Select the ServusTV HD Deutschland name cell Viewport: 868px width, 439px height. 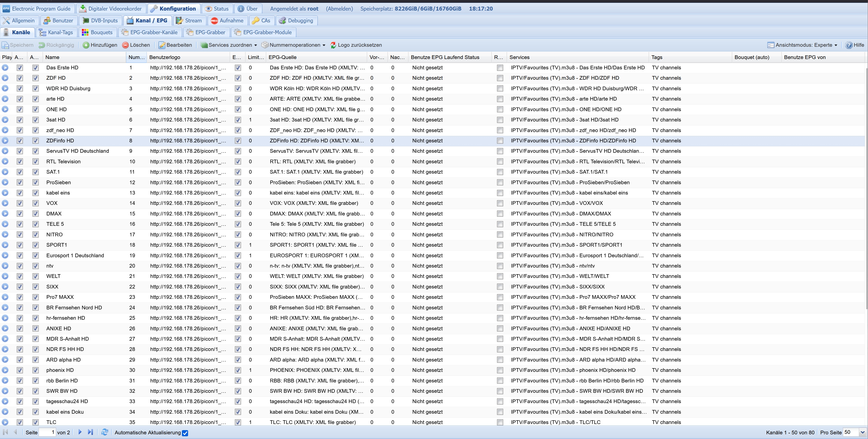85,151
